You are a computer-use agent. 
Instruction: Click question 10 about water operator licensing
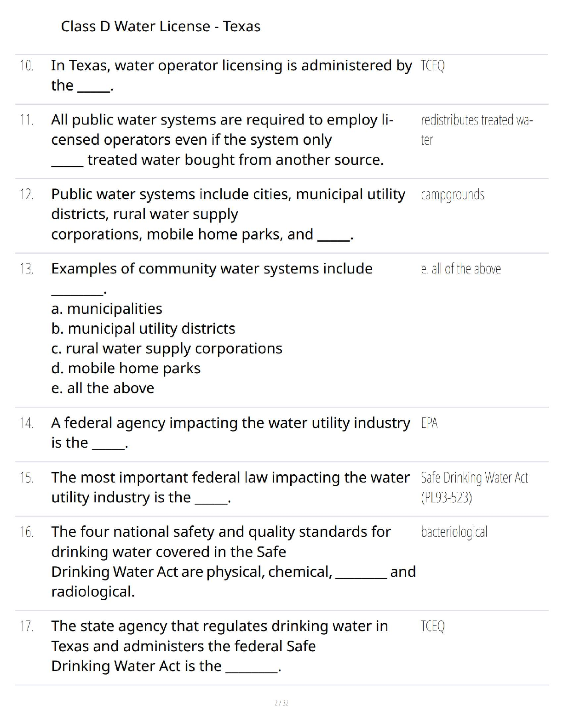click(232, 75)
